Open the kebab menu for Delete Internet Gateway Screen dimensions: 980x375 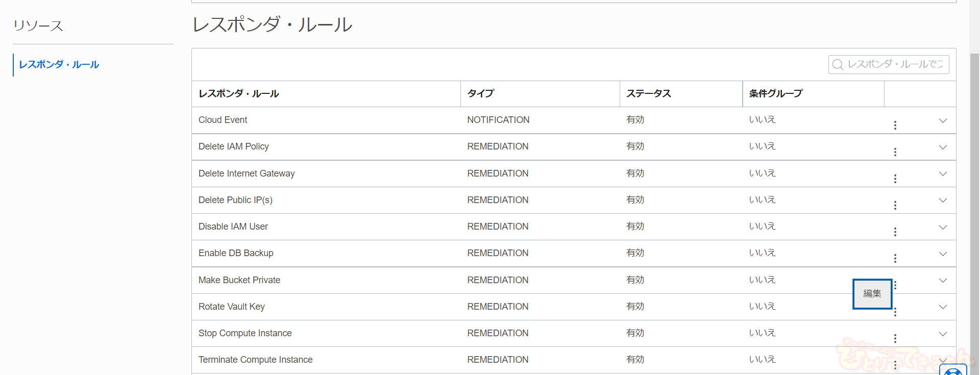[895, 179]
